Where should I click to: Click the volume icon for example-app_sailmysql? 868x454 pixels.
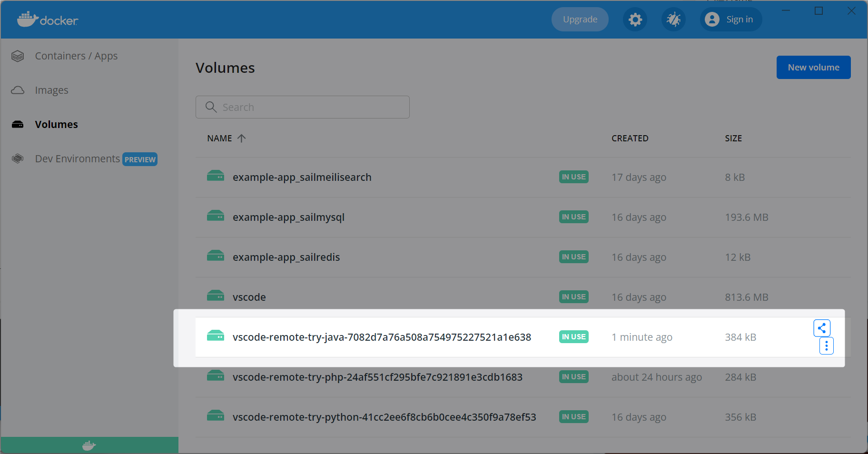(x=216, y=216)
